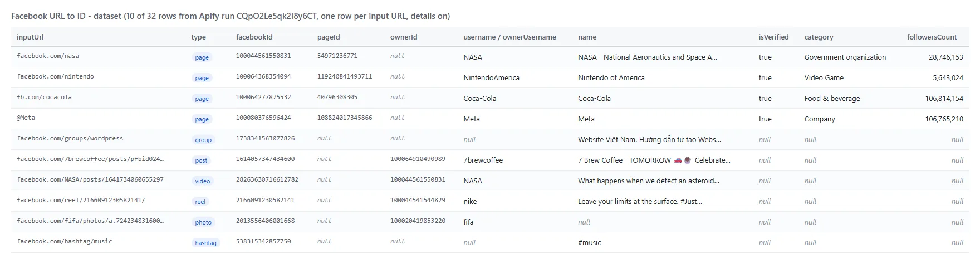Click the Nintendo of America name cell

(x=611, y=78)
